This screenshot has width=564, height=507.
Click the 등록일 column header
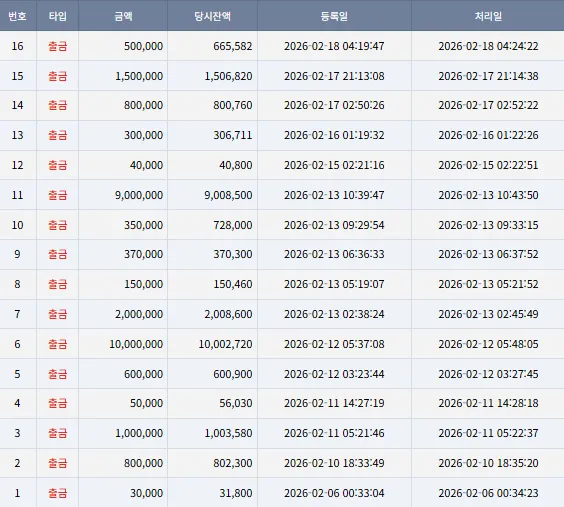pos(334,16)
